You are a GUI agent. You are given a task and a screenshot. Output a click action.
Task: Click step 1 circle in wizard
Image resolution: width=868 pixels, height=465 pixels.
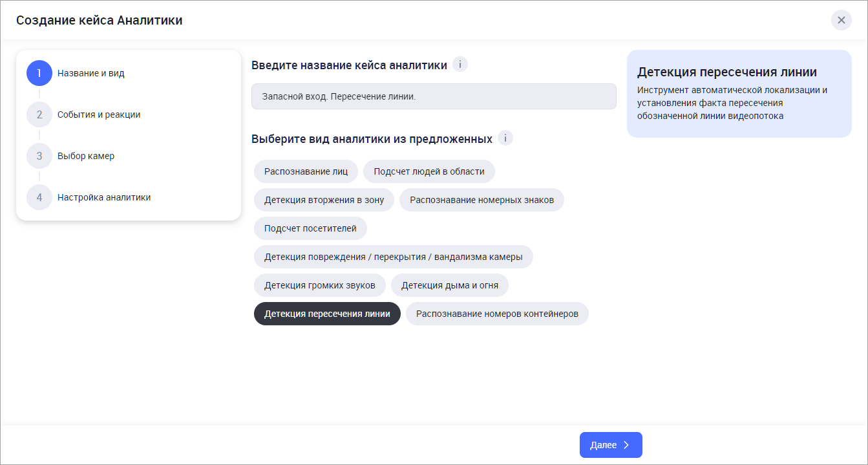point(39,73)
